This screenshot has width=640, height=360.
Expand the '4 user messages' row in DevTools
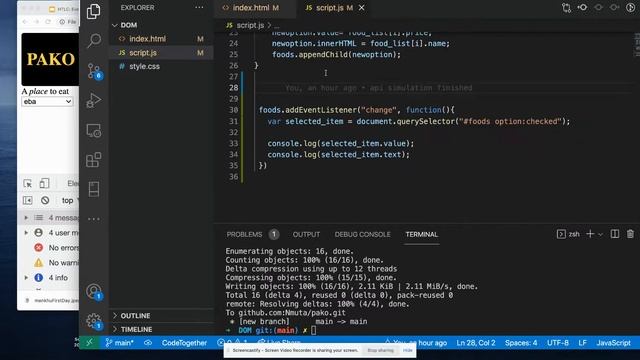point(49,233)
